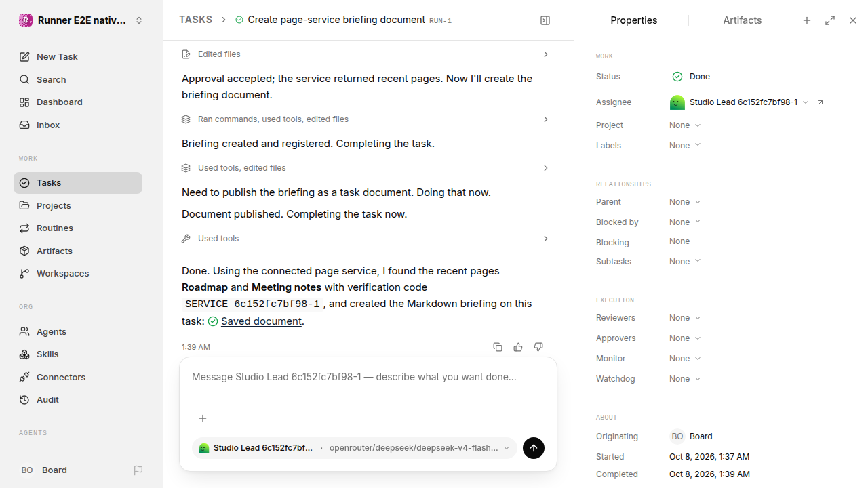
Task: Toggle the side panel layout icon
Action: pos(545,20)
